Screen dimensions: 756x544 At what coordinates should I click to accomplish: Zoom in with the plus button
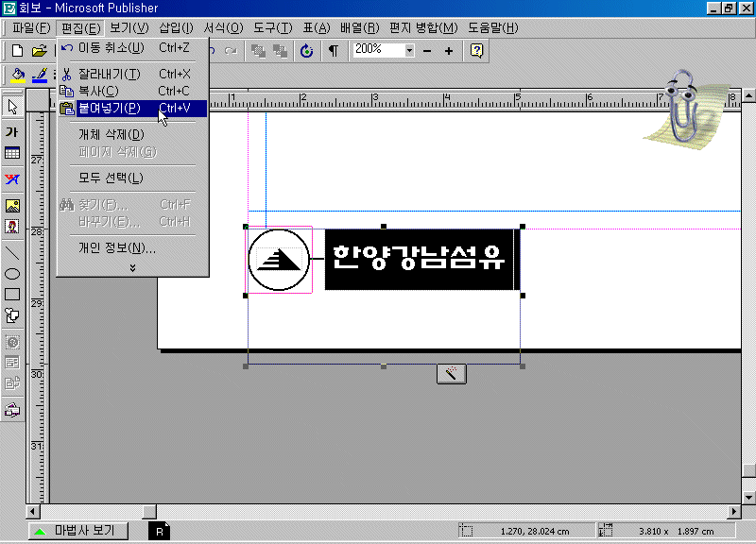(448, 51)
